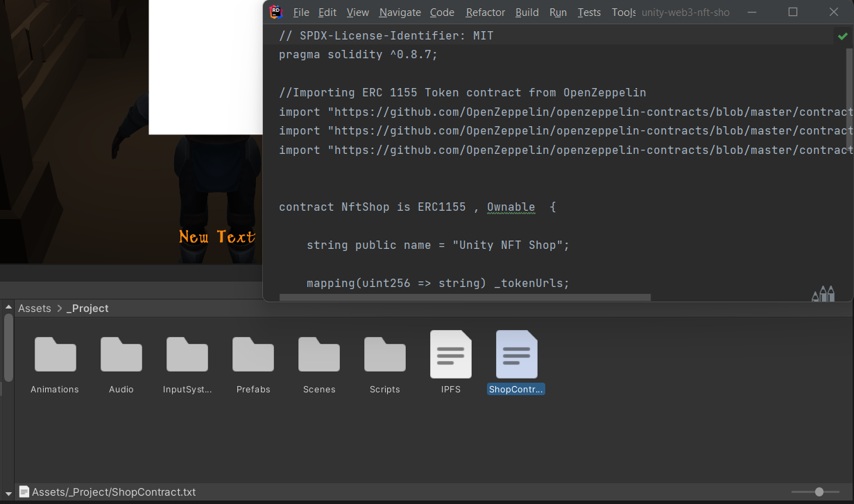
Task: Click the SPDX-License-Identifier comment line
Action: coord(386,35)
